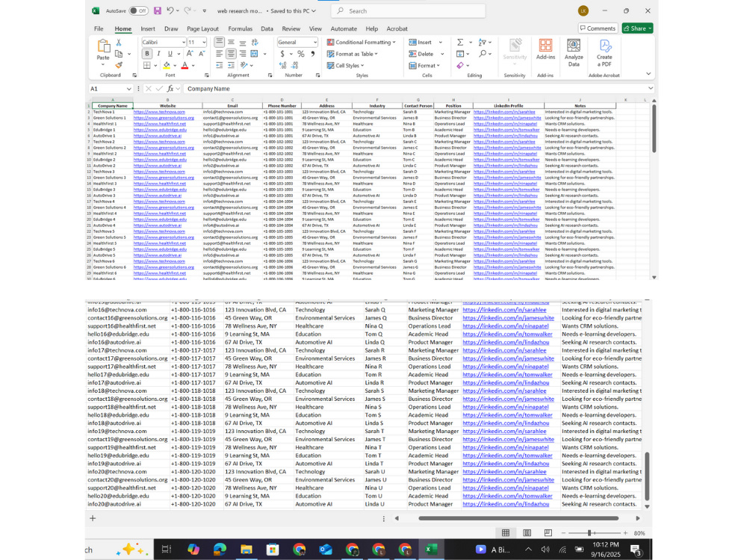Open the Name Box dropdown arrow
The height and width of the screenshot is (560, 747).
(128, 89)
